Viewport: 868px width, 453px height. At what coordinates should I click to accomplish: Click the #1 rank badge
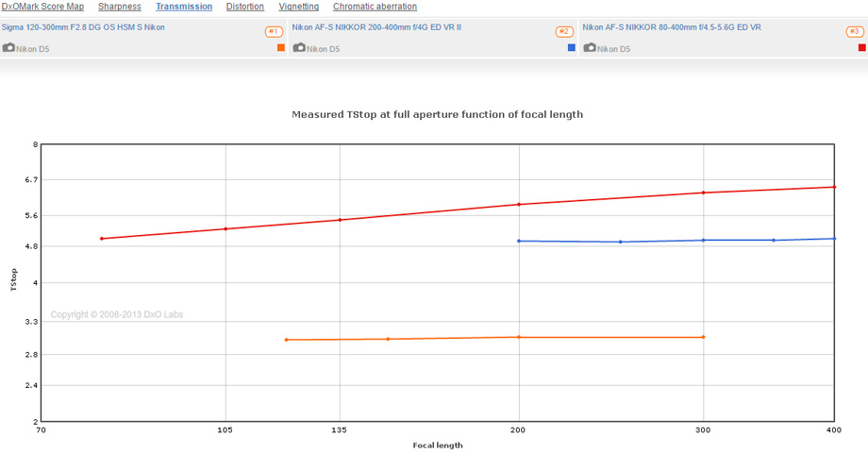274,31
